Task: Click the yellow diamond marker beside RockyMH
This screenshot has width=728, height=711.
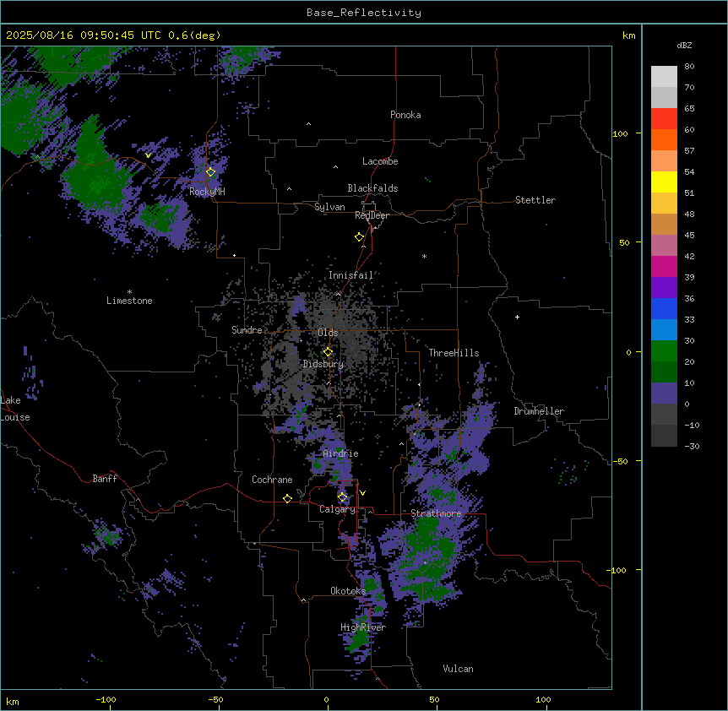Action: pos(211,172)
